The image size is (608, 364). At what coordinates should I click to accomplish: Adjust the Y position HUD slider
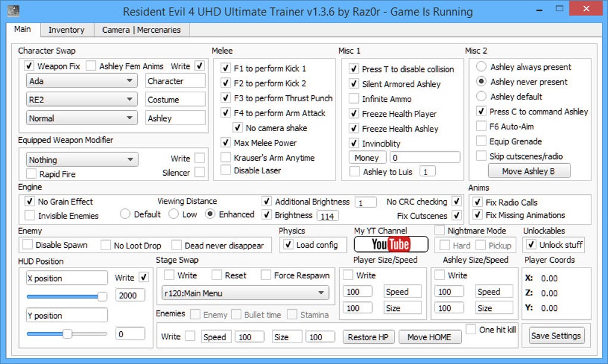coord(67,334)
